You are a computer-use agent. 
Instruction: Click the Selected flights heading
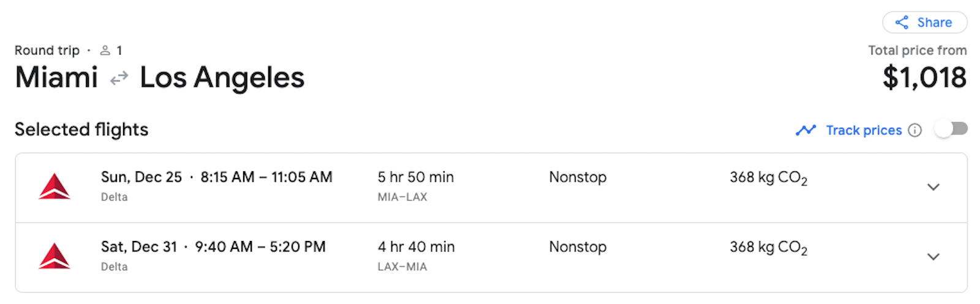click(81, 130)
